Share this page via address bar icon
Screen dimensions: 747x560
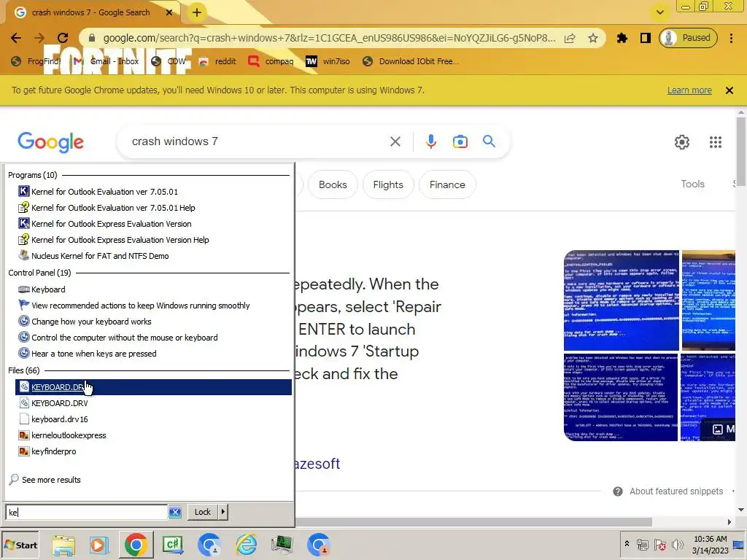[x=570, y=38]
